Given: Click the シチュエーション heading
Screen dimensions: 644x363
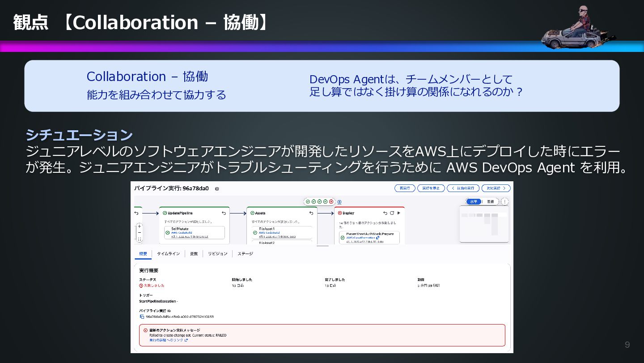Looking at the screenshot, I should [x=79, y=135].
